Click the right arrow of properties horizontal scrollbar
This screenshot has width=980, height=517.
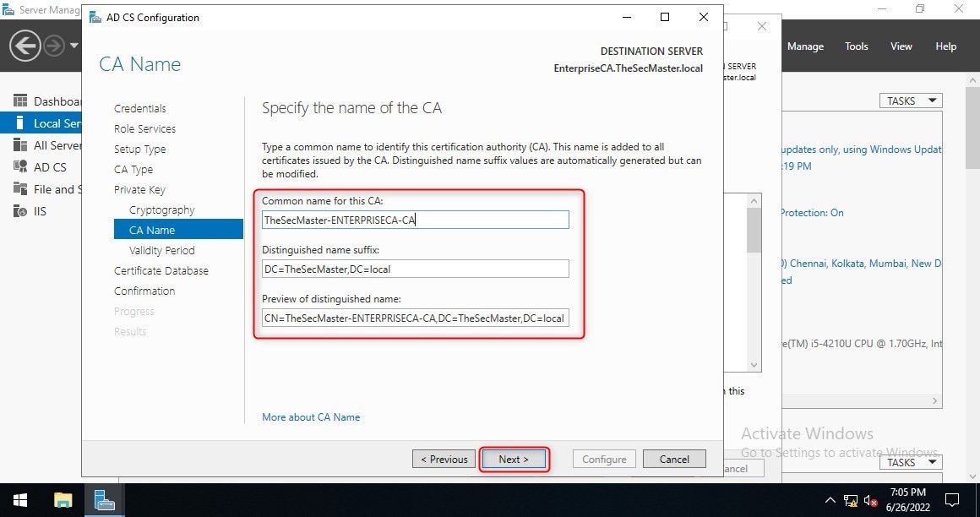coord(935,400)
